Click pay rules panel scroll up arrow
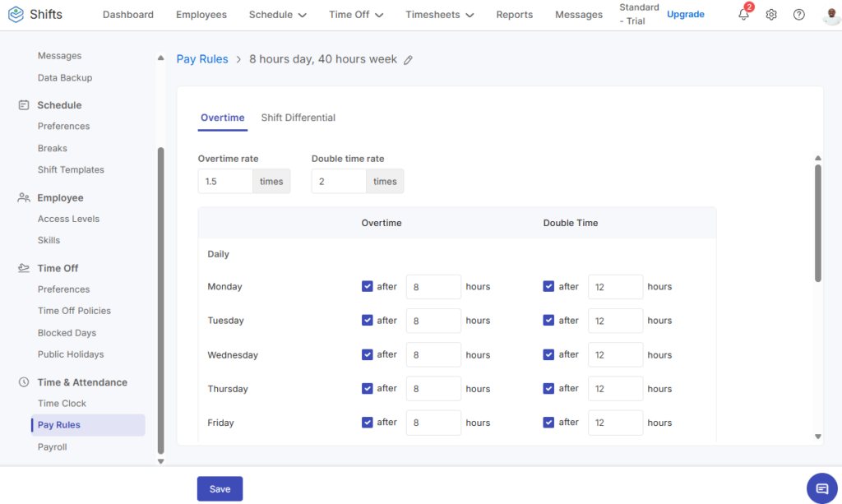This screenshot has height=504, width=842. [818, 158]
